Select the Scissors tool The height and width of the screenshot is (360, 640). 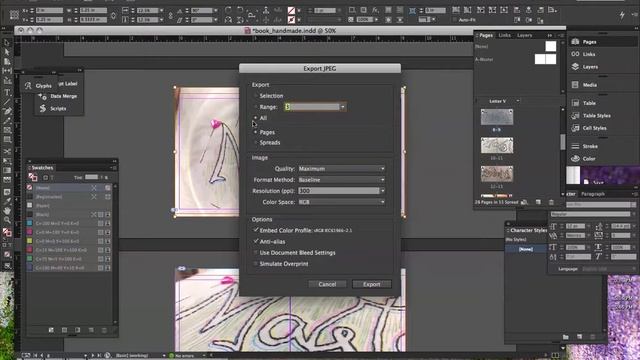pos(7,151)
